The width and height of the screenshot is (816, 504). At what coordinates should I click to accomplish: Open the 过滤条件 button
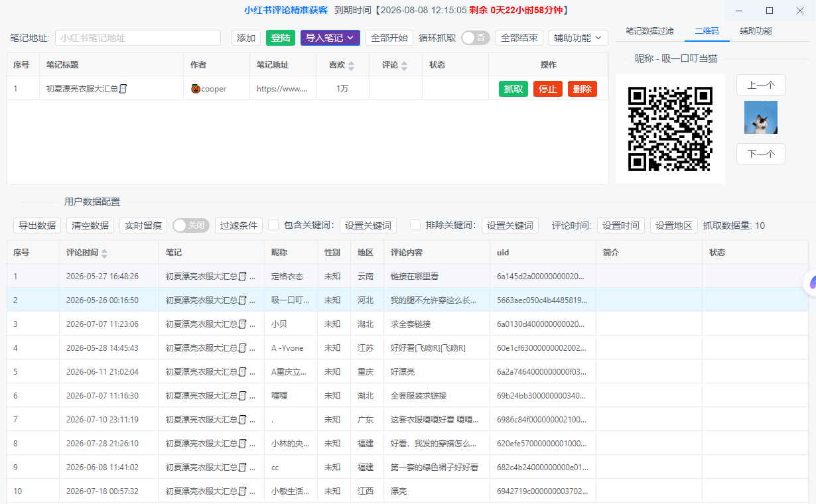click(239, 225)
